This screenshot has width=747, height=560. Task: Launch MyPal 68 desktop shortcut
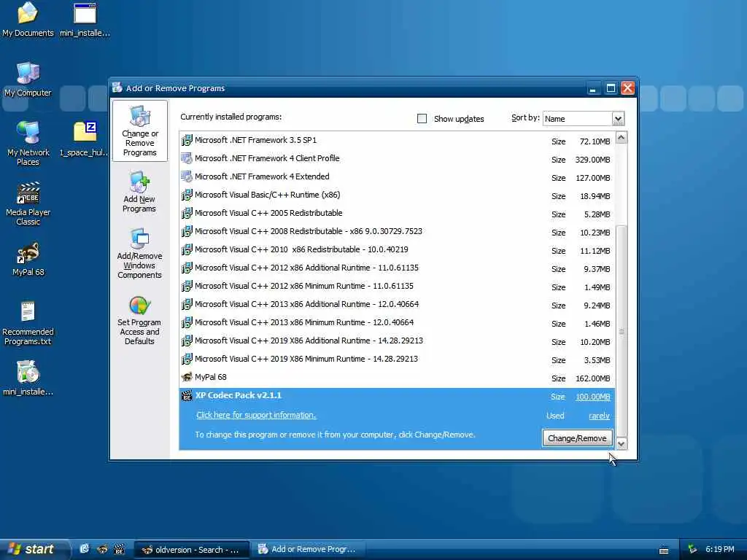28,260
